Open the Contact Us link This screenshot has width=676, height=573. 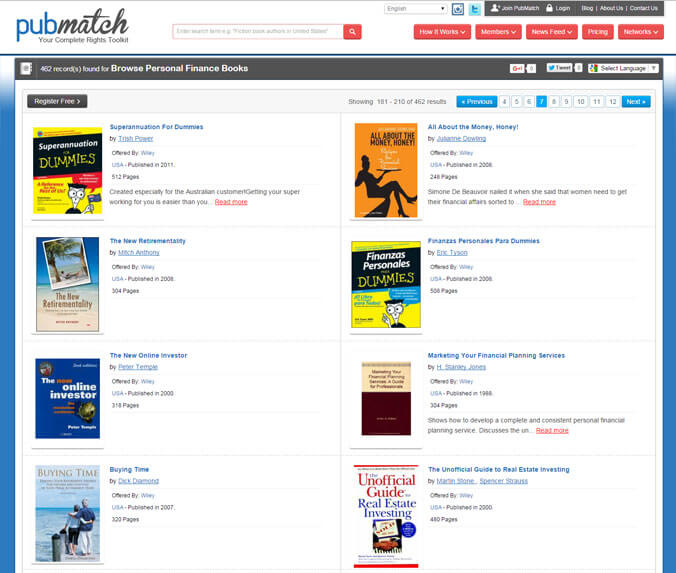pyautogui.click(x=644, y=8)
